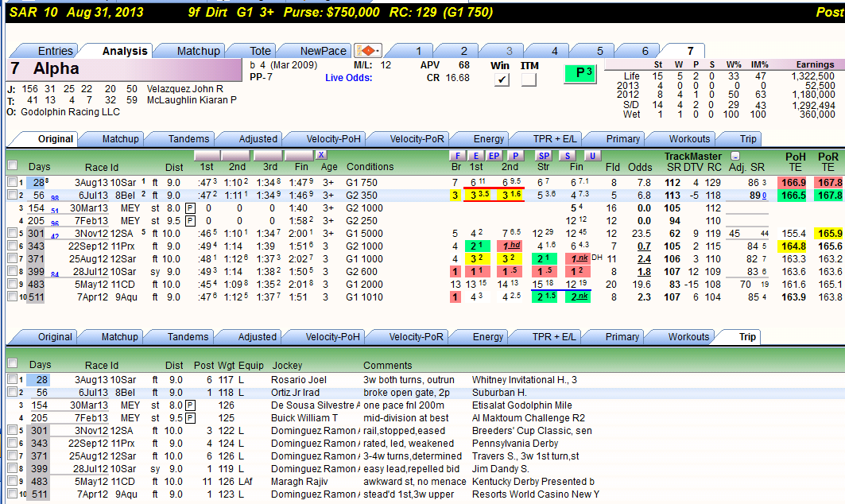Open the Tote tab
The image size is (845, 504).
[260, 51]
